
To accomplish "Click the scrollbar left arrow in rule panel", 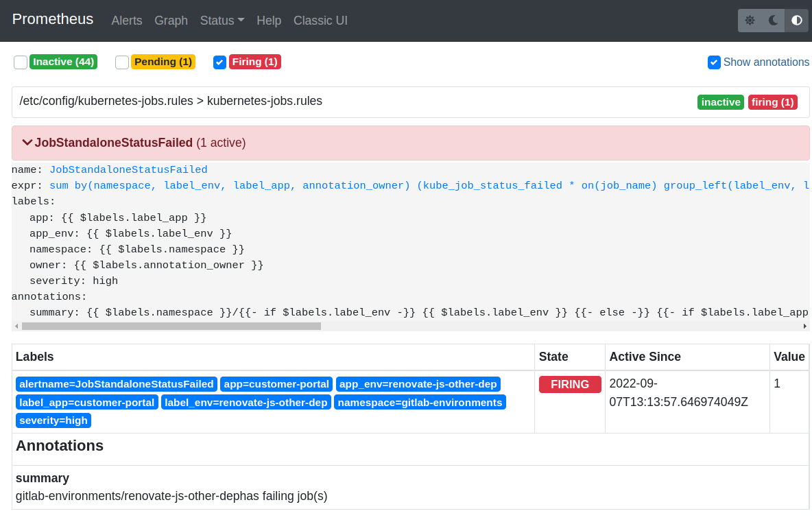I will coord(16,327).
